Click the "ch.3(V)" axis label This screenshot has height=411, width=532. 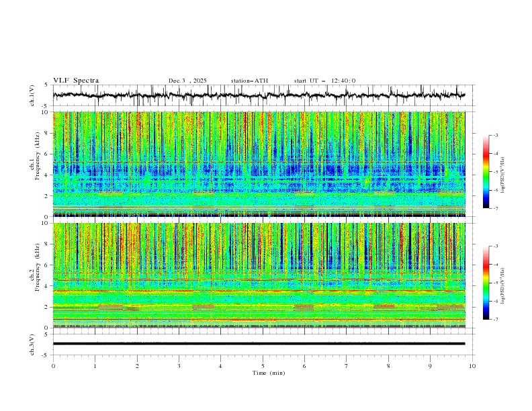(x=32, y=345)
